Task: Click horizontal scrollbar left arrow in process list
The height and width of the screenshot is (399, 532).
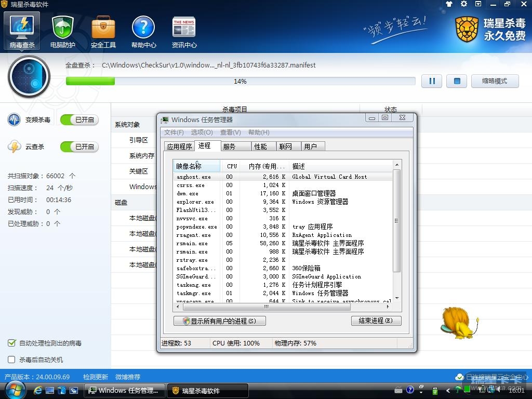Action: point(178,307)
